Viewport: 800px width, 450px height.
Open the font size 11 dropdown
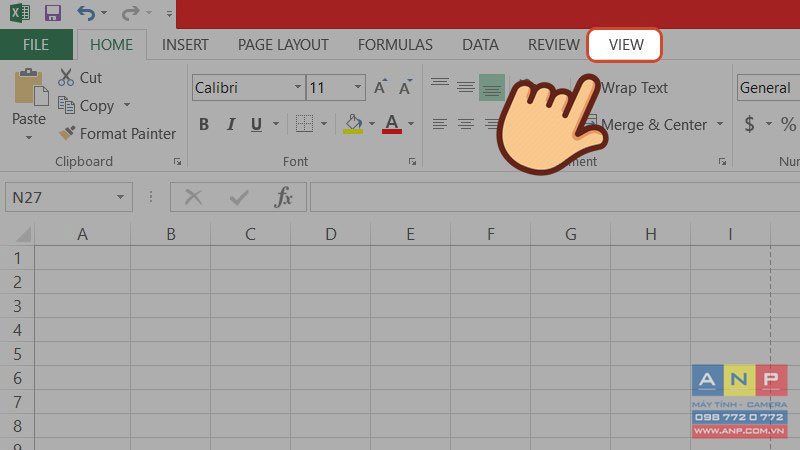point(358,87)
